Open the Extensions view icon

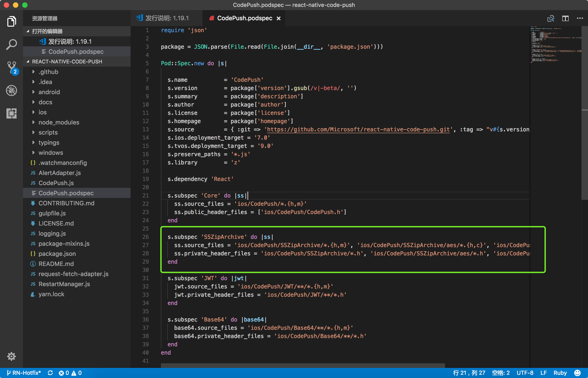(x=11, y=113)
